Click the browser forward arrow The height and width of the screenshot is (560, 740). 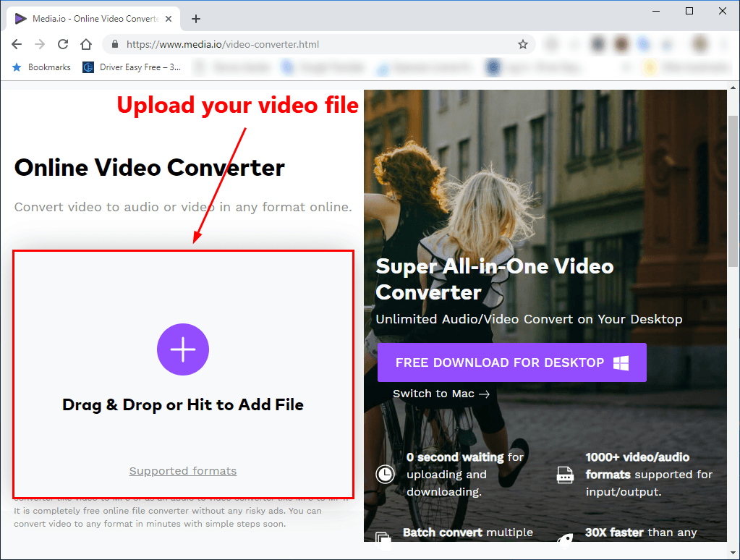click(x=40, y=44)
